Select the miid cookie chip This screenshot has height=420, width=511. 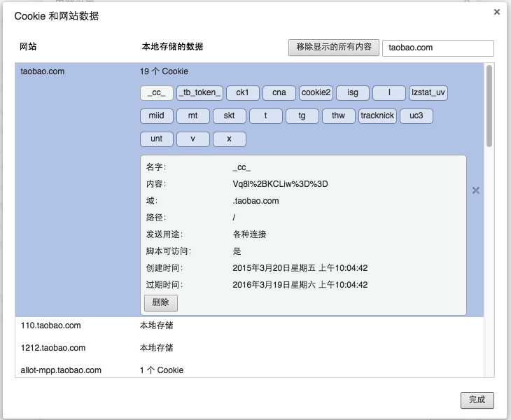click(156, 116)
